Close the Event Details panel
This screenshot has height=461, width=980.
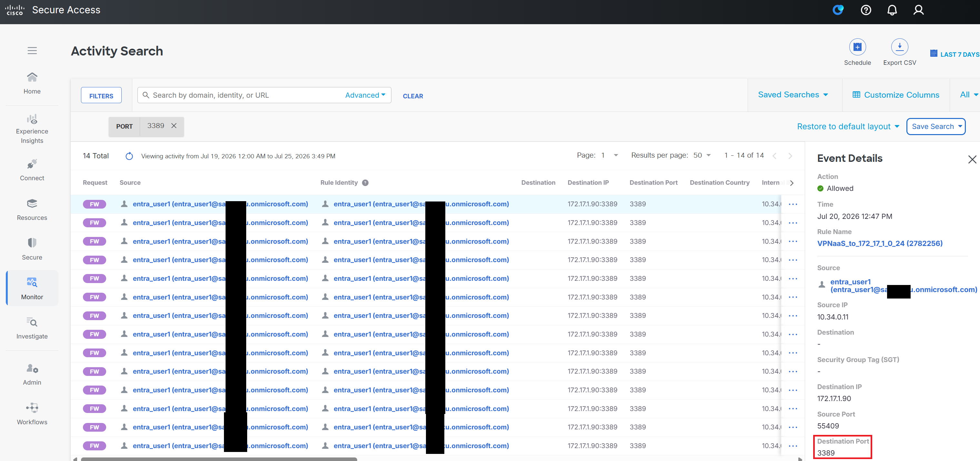[x=972, y=159]
